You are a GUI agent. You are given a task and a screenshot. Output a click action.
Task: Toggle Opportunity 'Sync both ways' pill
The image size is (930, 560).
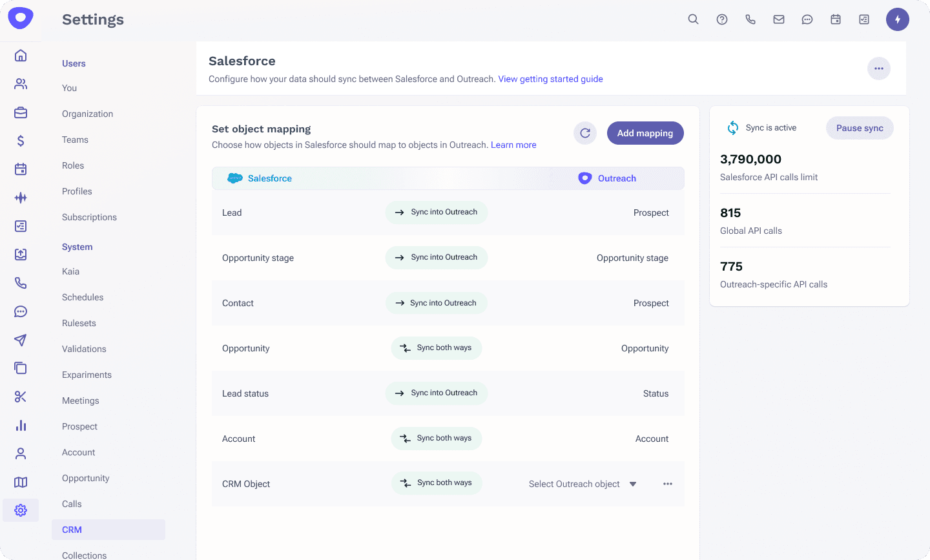click(x=437, y=348)
